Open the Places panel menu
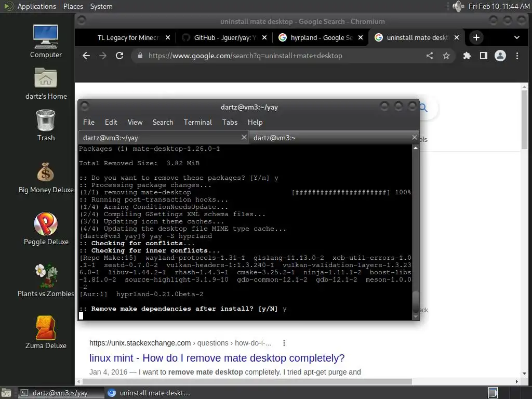532x399 pixels. coord(73,6)
